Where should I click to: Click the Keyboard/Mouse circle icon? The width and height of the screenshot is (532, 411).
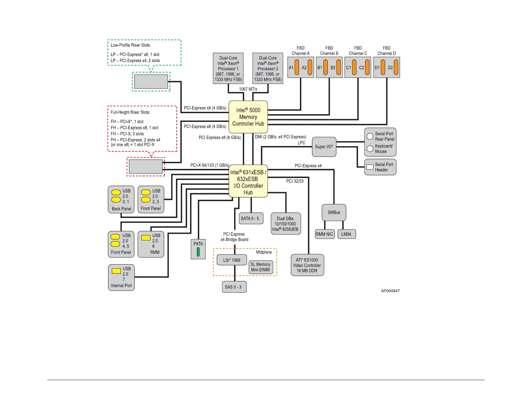pyautogui.click(x=370, y=149)
